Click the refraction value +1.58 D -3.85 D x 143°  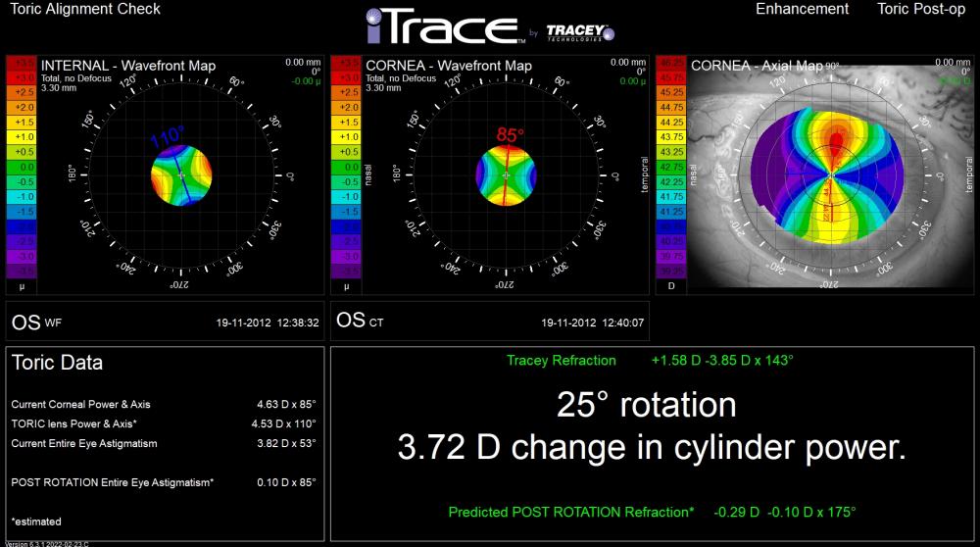pos(722,360)
